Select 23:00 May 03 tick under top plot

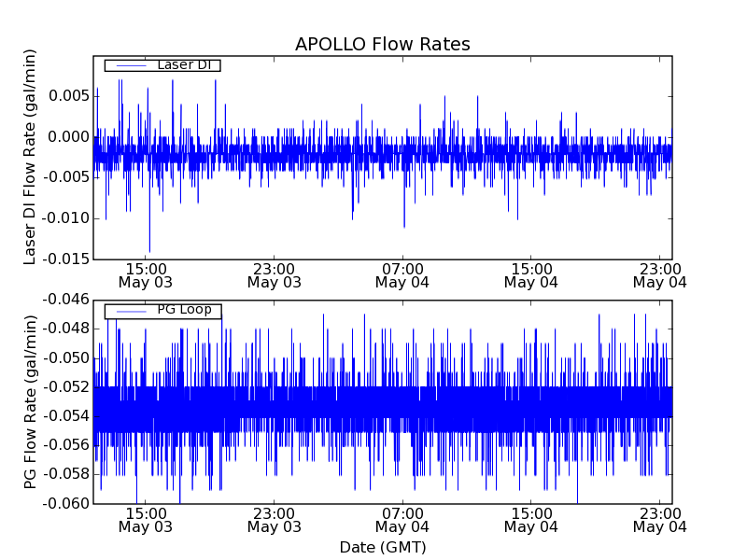coord(275,274)
